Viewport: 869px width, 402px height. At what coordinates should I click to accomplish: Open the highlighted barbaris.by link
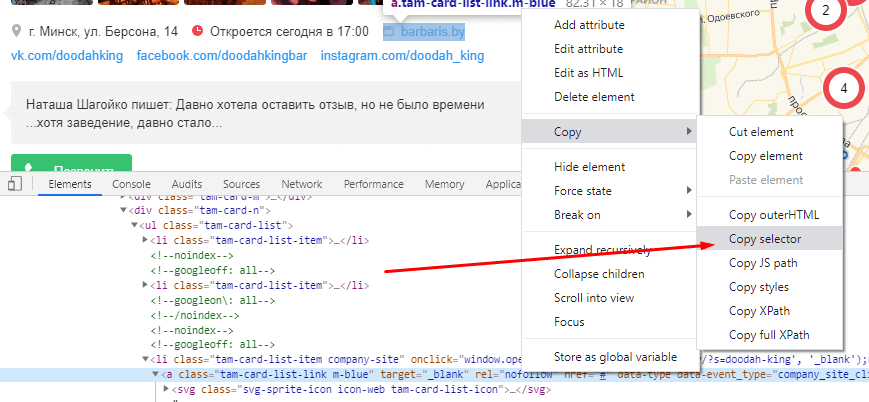pyautogui.click(x=433, y=32)
